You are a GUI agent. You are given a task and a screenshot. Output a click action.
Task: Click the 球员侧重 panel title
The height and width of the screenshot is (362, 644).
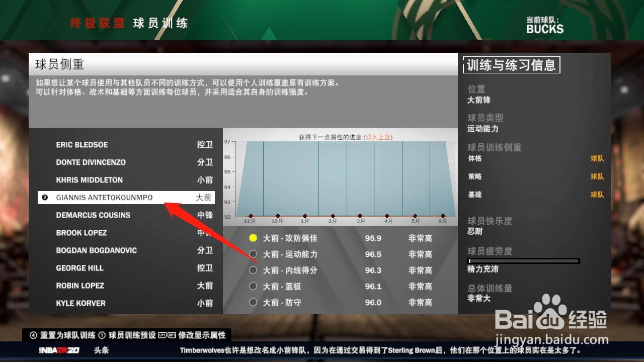(x=59, y=64)
